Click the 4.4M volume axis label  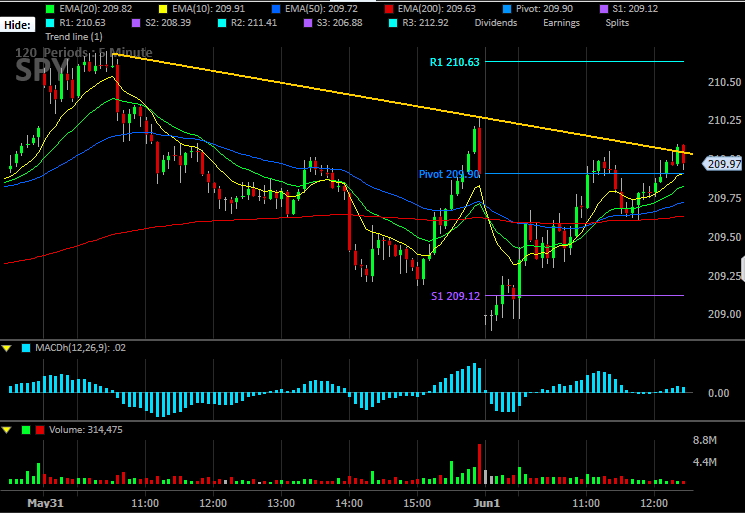[x=705, y=462]
